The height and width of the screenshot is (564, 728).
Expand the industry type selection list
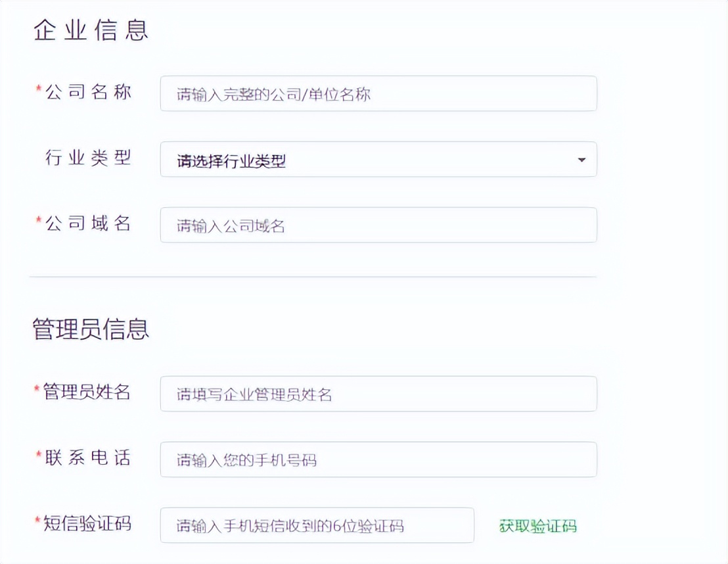pos(378,159)
